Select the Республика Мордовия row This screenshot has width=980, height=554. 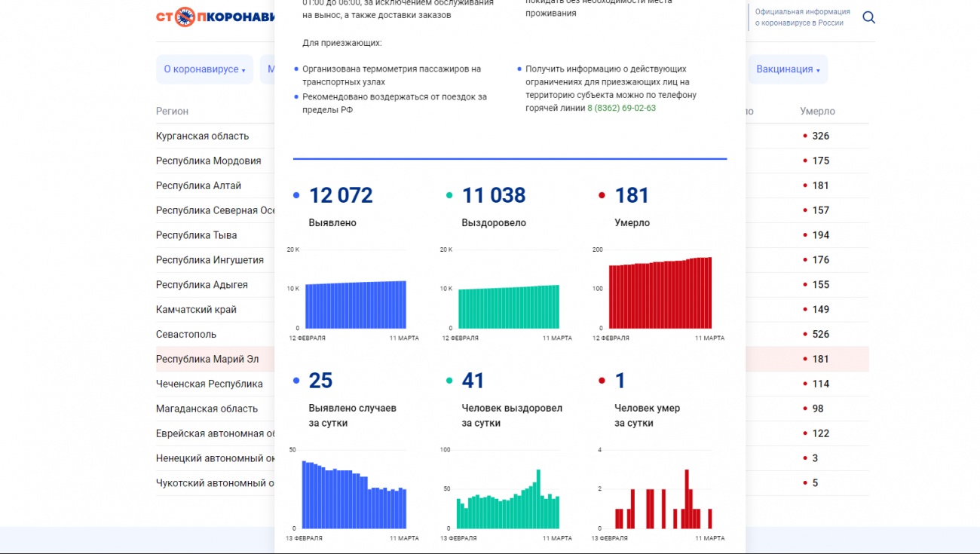[208, 161]
